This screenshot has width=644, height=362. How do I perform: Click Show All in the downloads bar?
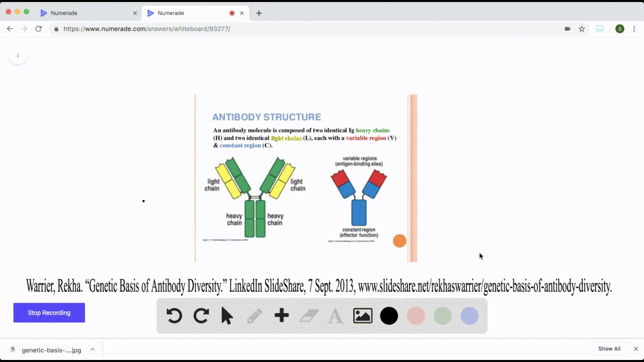click(x=609, y=348)
